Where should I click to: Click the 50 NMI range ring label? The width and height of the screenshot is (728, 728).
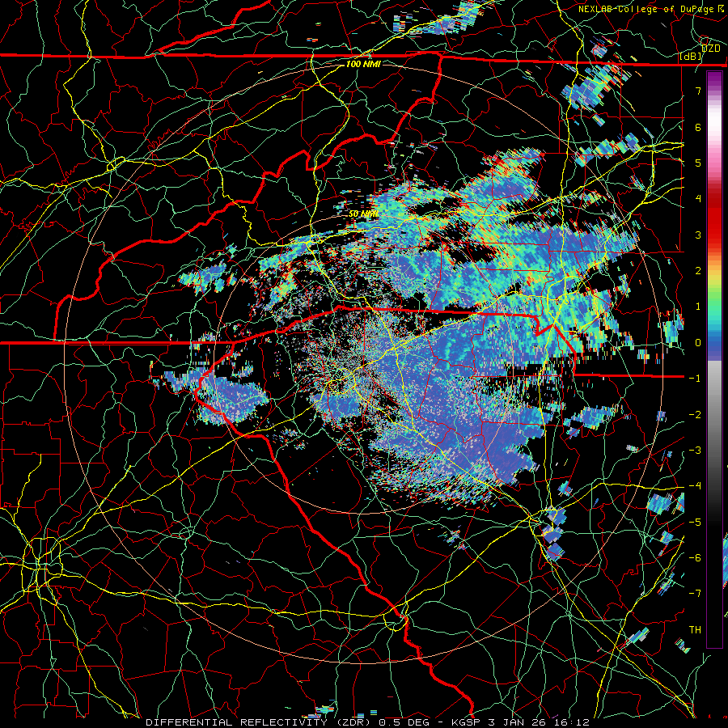point(363,214)
